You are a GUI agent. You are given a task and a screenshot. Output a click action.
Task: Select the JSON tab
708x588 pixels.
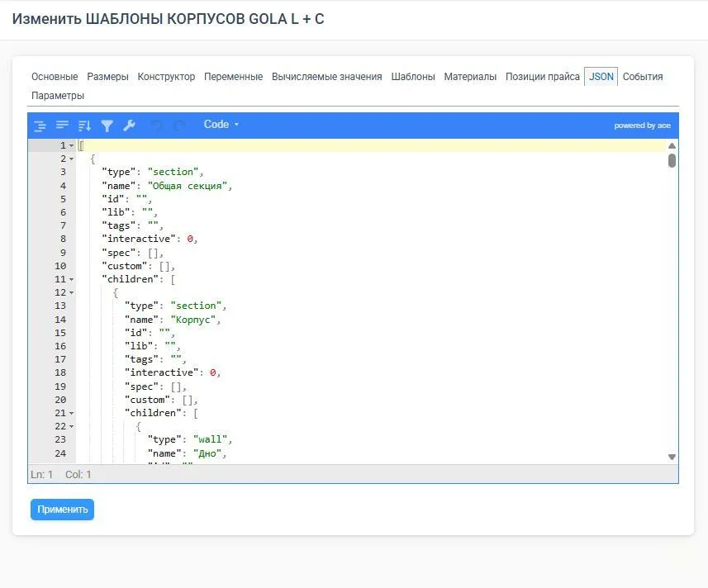(601, 77)
